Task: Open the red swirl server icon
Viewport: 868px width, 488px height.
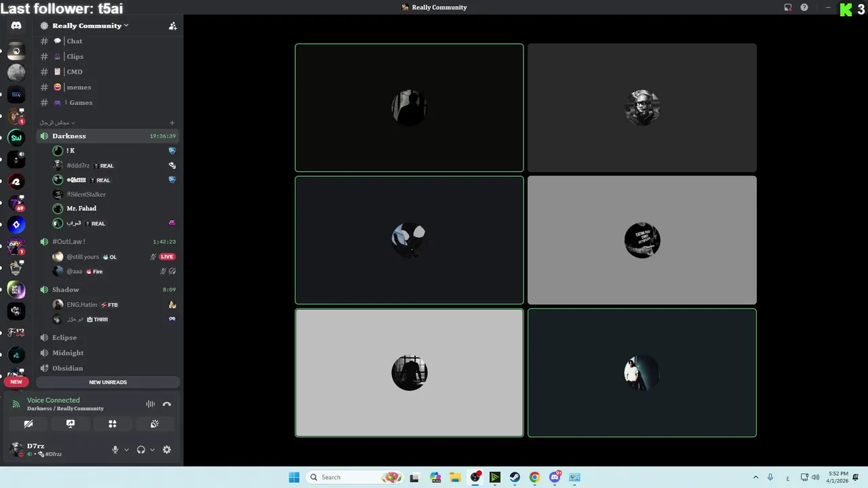Action: [16, 181]
